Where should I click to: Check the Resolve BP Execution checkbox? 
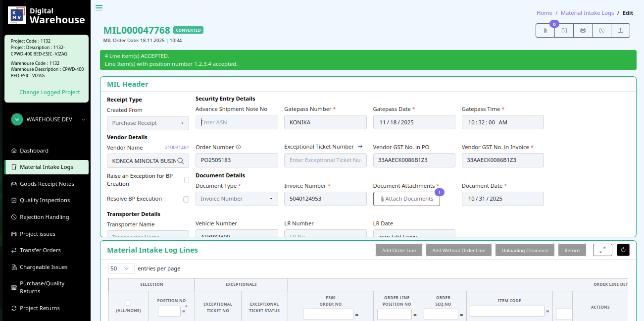point(186,199)
